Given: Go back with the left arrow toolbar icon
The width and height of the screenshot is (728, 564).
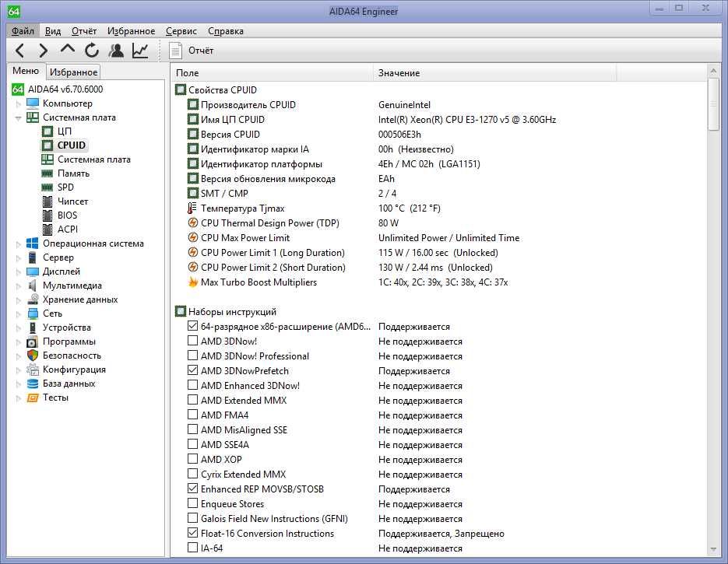Looking at the screenshot, I should click(x=19, y=50).
